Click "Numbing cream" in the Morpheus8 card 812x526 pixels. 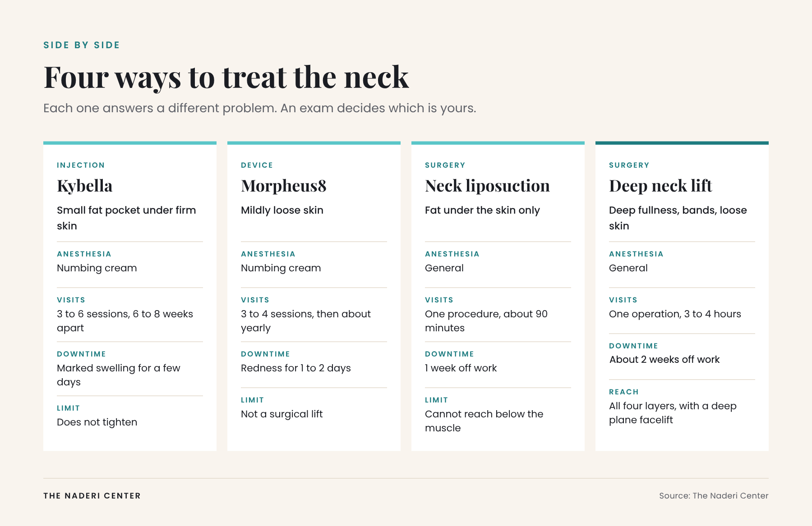point(281,268)
